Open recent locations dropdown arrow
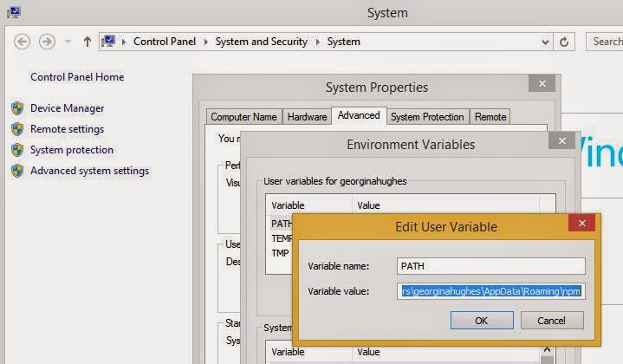The width and height of the screenshot is (623, 364). (x=68, y=42)
